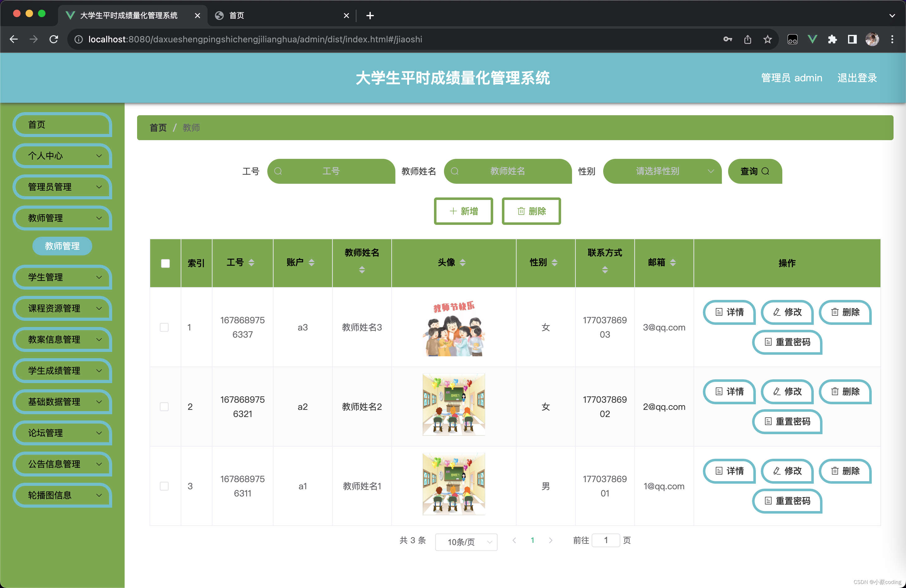The width and height of the screenshot is (906, 588).
Task: Expand the 论坛管理 sidebar menu
Action: 63,433
